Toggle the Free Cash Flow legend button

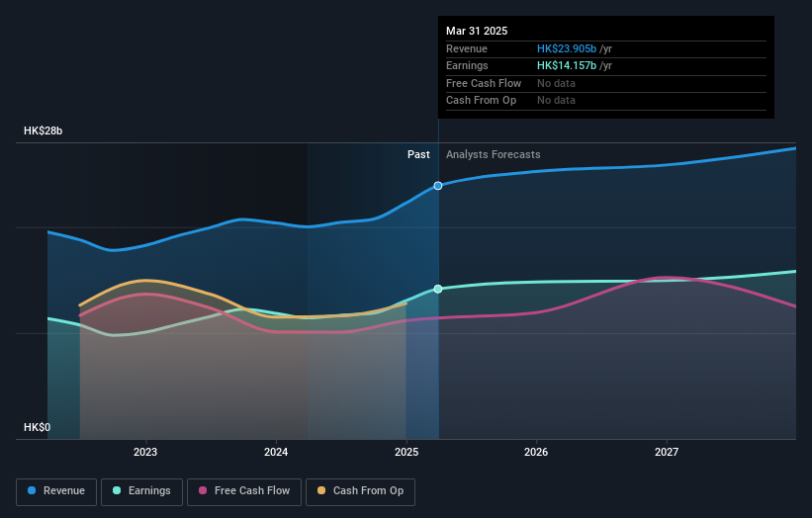pos(244,491)
